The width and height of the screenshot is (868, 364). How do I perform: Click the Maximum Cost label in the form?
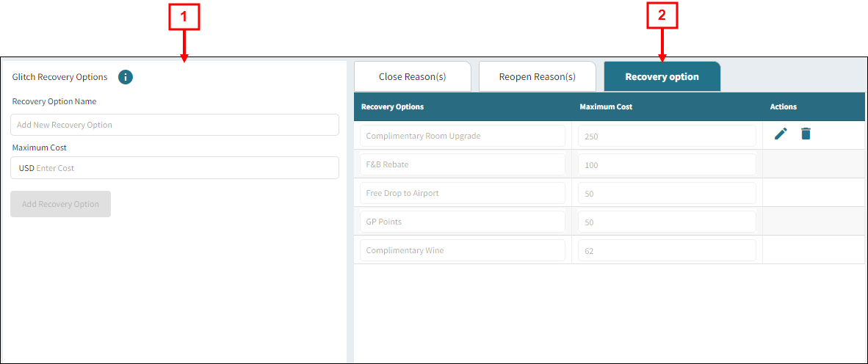pos(40,148)
